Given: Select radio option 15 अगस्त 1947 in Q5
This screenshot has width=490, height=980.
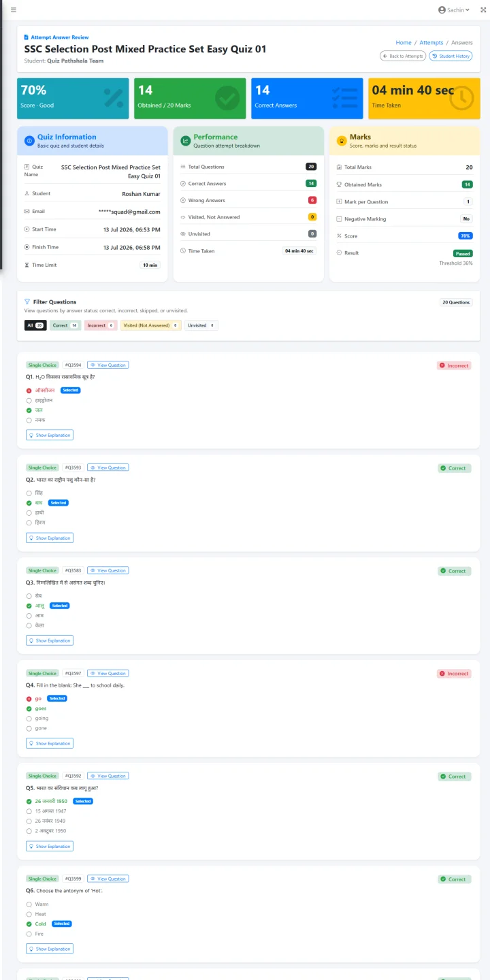Looking at the screenshot, I should point(29,811).
